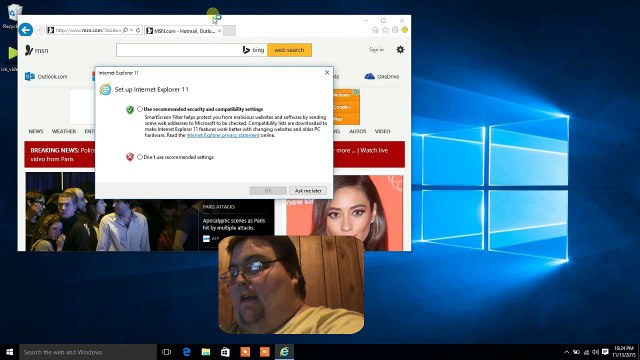Image resolution: width=640 pixels, height=360 pixels.
Task: Click the search magnifier in the address bar
Action: [125, 30]
